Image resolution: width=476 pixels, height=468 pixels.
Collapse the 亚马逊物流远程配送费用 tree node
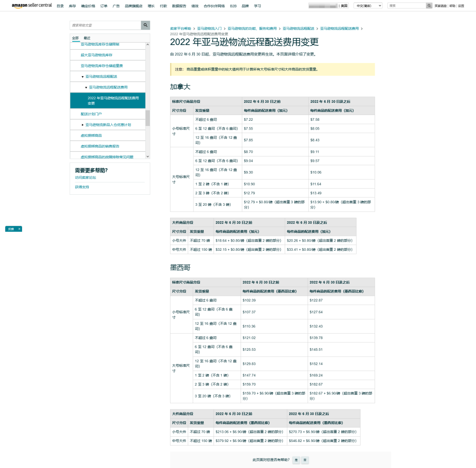coord(86,87)
